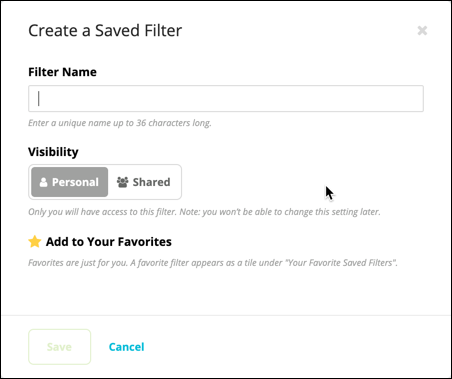The image size is (452, 379).
Task: Click the Filter Name label
Action: point(62,72)
